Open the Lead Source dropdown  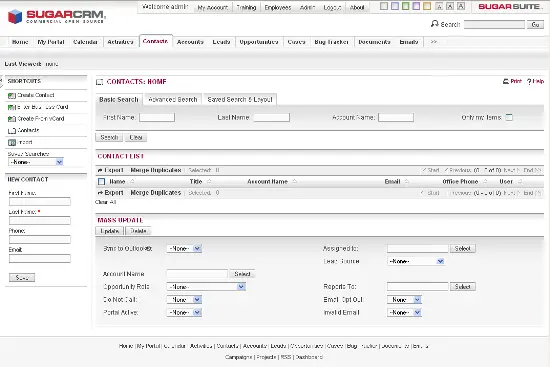[x=416, y=261]
